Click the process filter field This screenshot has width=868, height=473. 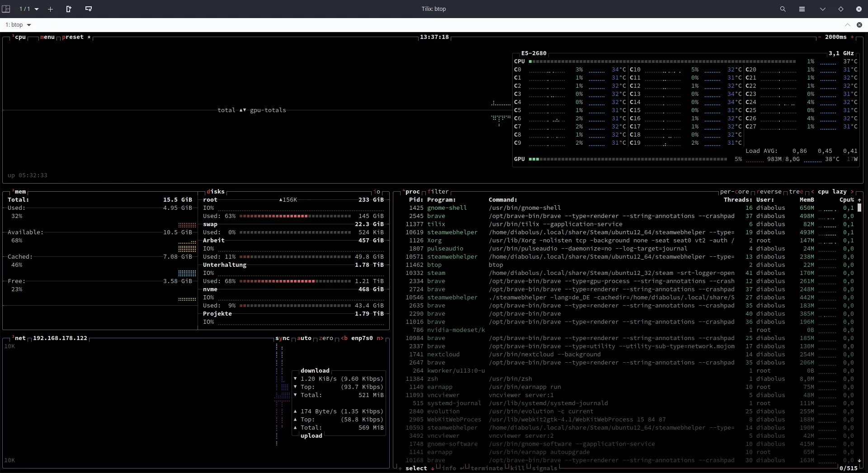[x=438, y=192]
